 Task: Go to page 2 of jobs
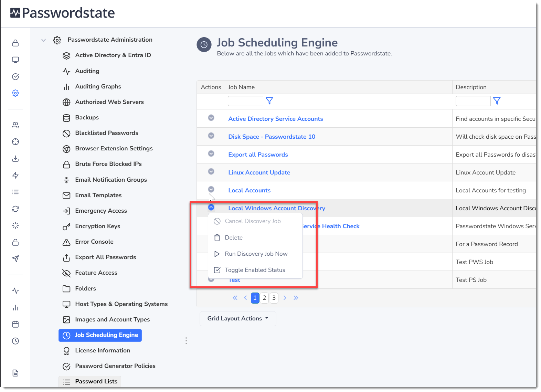264,298
